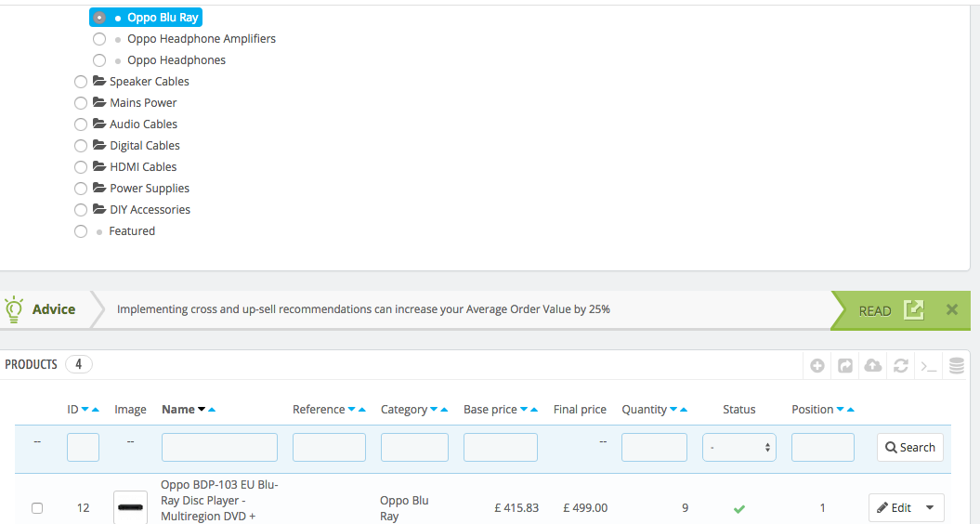Click the Name column header
The width and height of the screenshot is (980, 524).
point(178,410)
